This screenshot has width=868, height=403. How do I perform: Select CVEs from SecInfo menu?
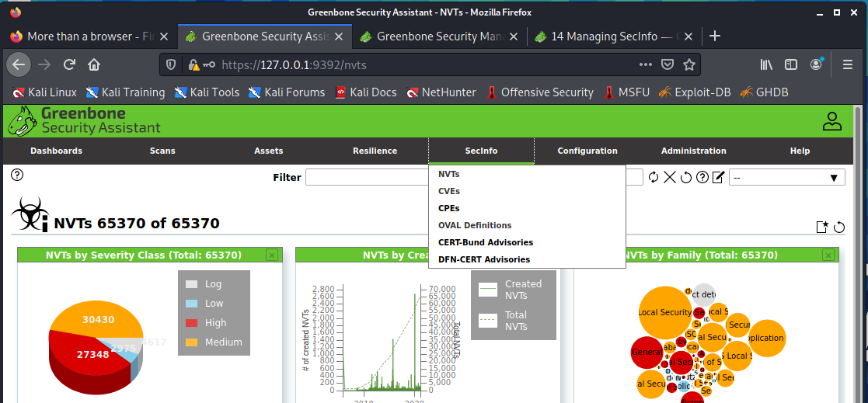click(x=449, y=191)
